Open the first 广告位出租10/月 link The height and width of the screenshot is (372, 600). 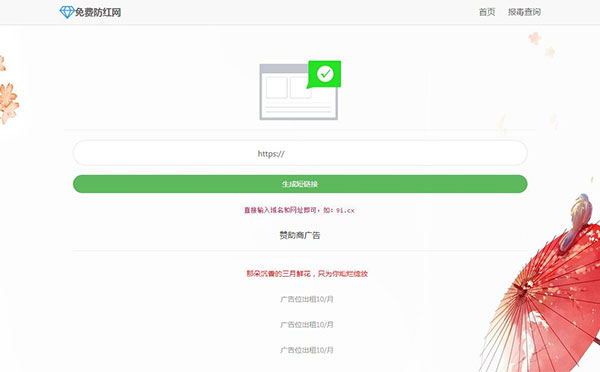(307, 299)
